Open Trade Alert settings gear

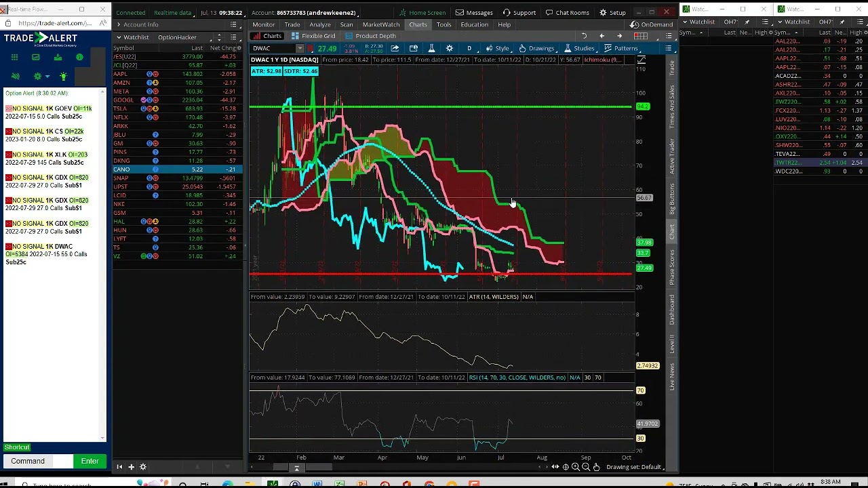[38, 76]
